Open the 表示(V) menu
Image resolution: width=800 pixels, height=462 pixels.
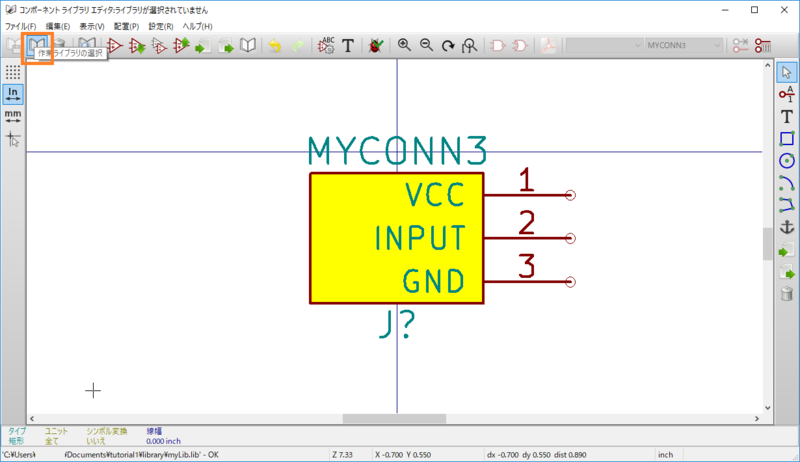[92, 26]
